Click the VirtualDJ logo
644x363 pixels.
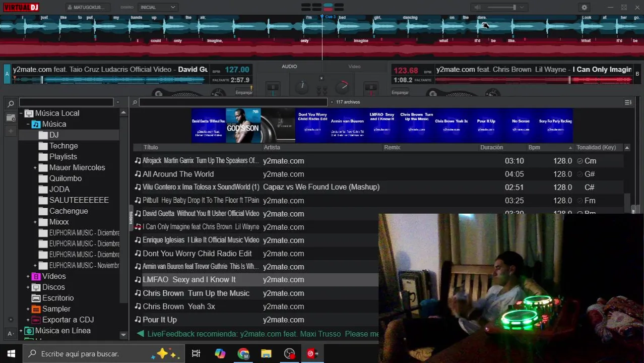tap(20, 7)
